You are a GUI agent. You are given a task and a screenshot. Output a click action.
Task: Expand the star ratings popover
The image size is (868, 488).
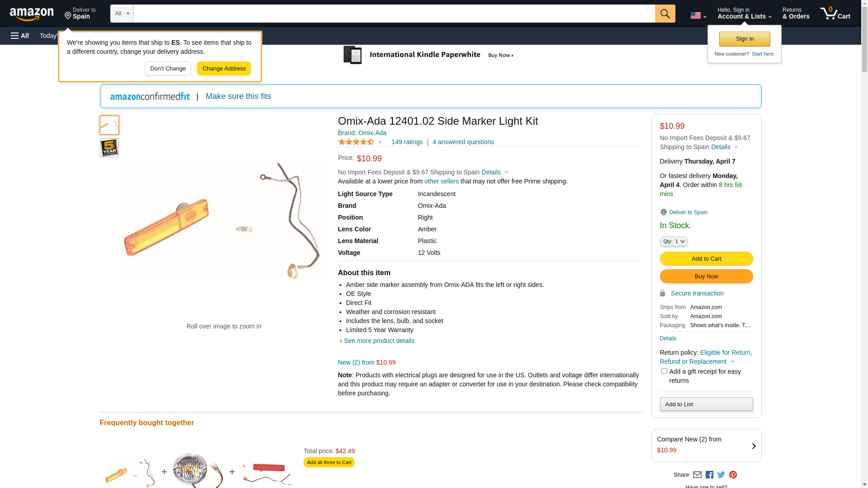click(360, 142)
